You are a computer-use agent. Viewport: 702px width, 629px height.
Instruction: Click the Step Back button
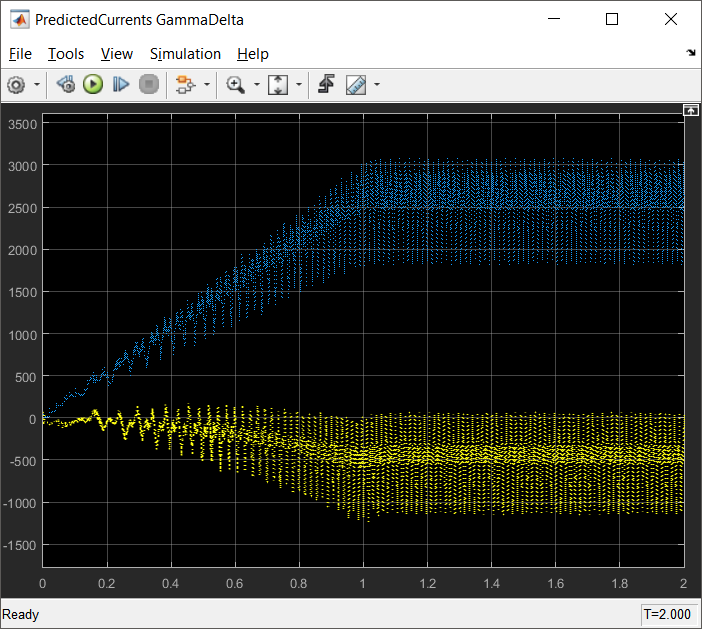pyautogui.click(x=66, y=85)
